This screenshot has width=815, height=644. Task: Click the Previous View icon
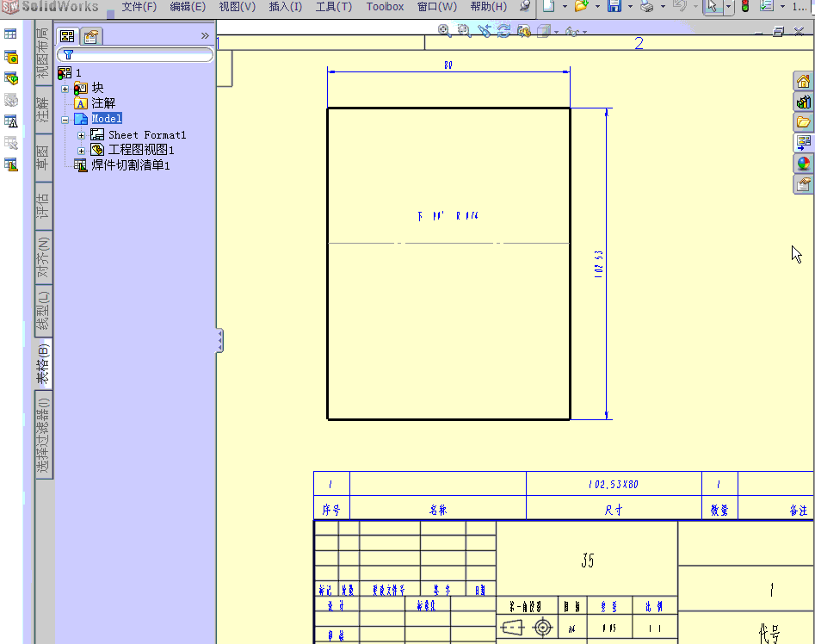pos(485,31)
